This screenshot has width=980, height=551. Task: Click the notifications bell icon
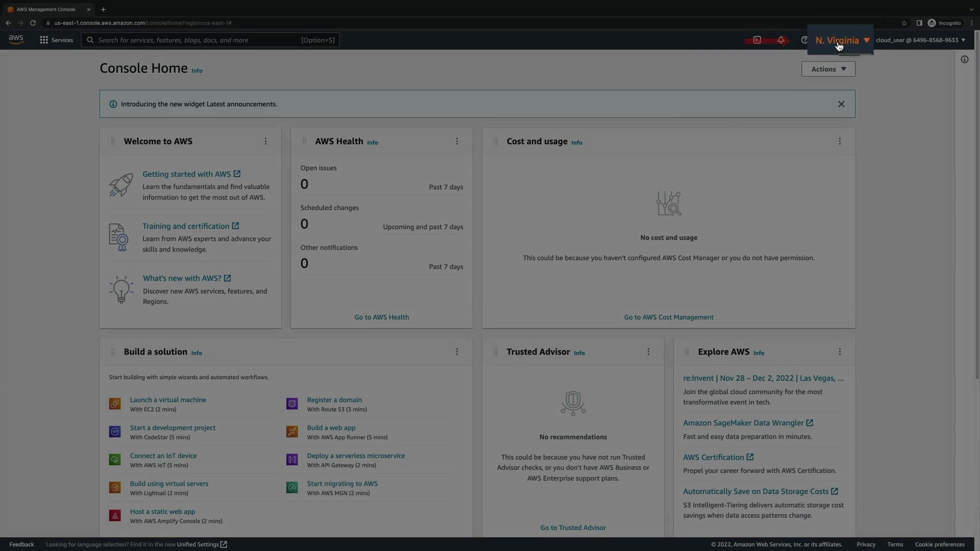[781, 40]
